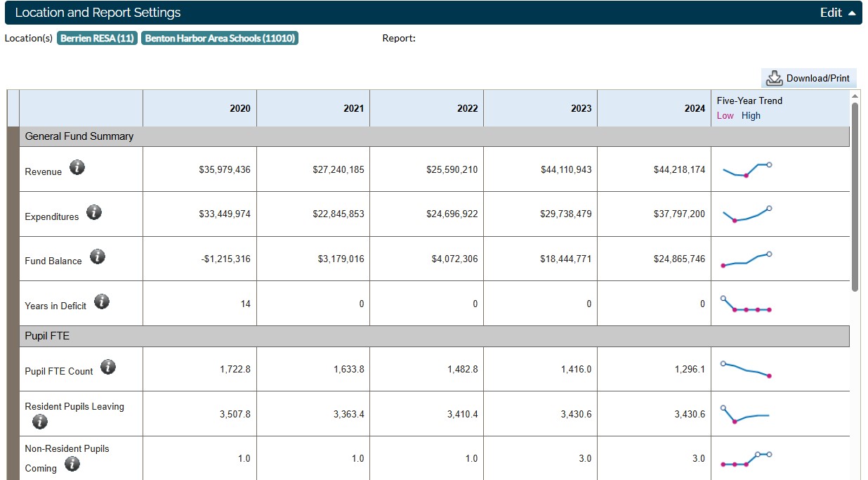Click the Location and Report Settings title

point(98,13)
